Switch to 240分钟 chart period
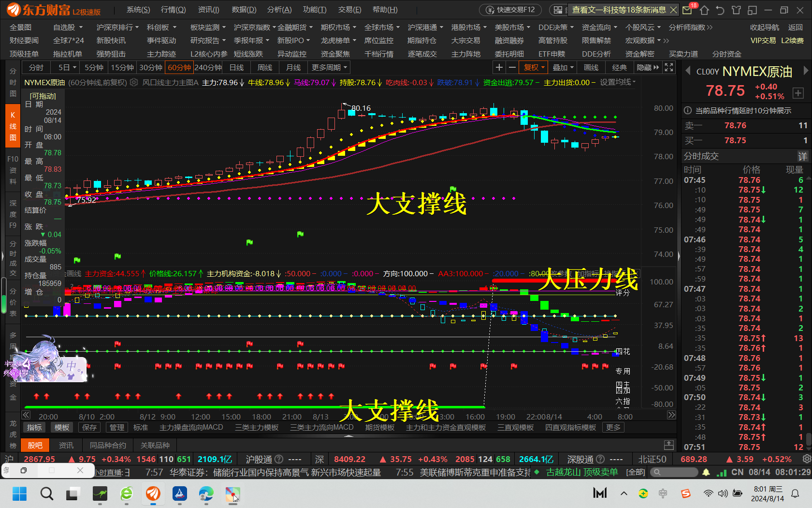 208,67
